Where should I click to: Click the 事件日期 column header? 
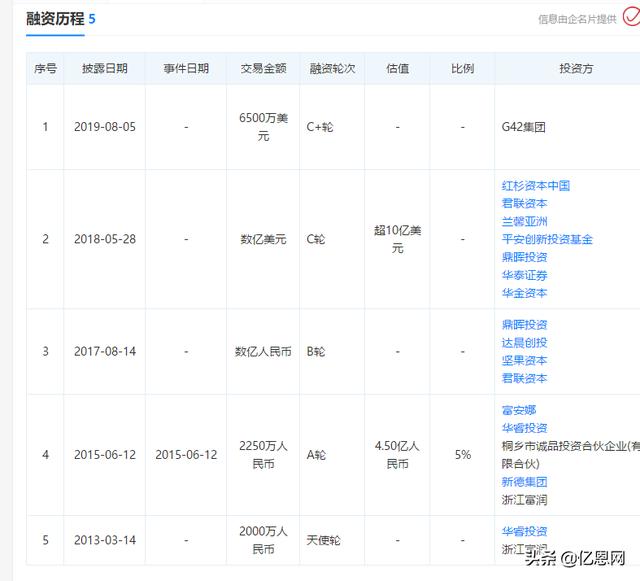point(186,68)
